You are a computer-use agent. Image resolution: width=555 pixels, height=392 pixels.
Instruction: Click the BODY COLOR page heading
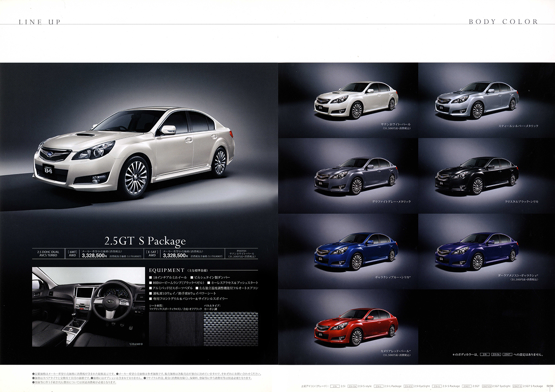(x=503, y=22)
